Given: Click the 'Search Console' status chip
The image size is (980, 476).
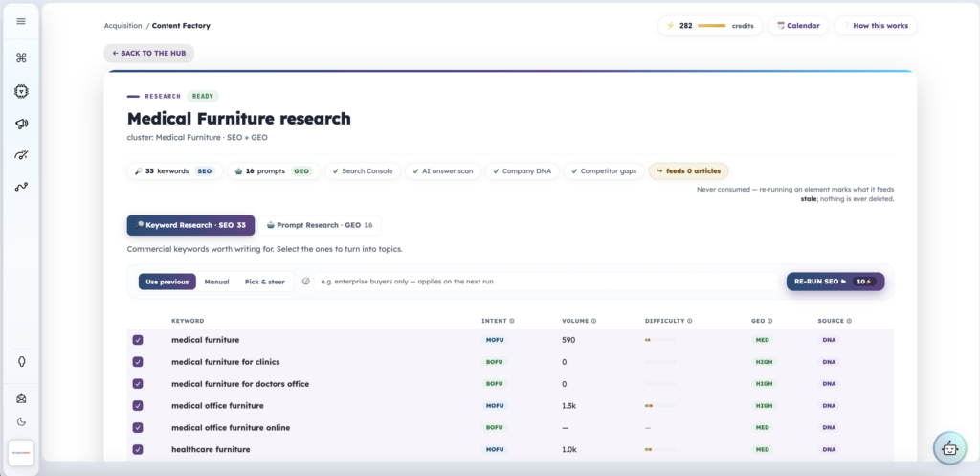Looking at the screenshot, I should 363,170.
